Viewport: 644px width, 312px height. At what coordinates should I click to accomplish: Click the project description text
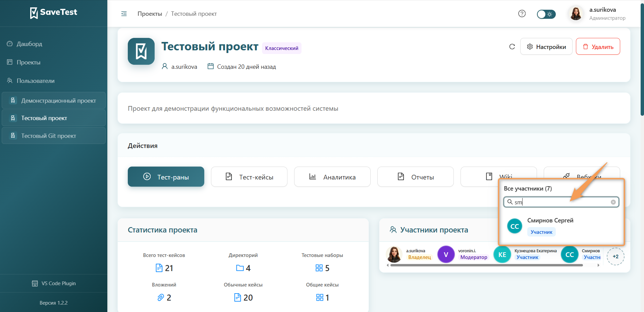tap(233, 109)
